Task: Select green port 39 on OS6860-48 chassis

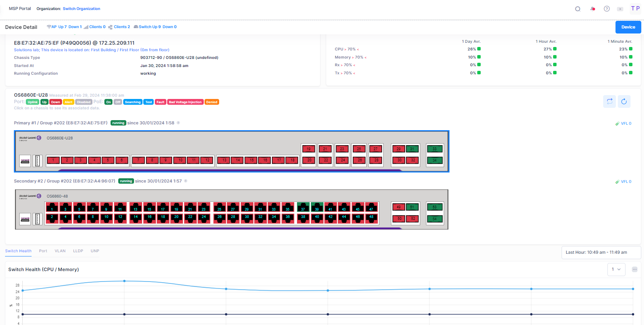Action: coord(317,208)
